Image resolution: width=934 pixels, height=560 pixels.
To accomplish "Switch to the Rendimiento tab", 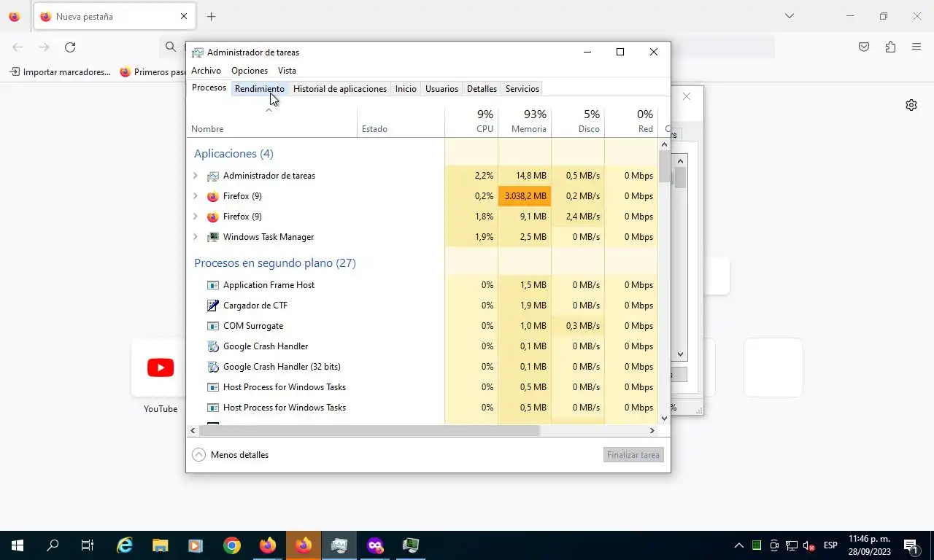I will (x=260, y=89).
